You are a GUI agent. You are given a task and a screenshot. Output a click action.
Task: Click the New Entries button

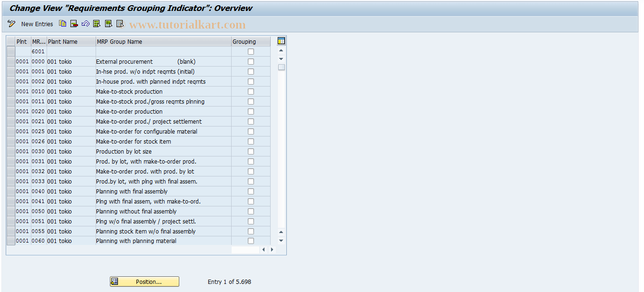tap(37, 23)
